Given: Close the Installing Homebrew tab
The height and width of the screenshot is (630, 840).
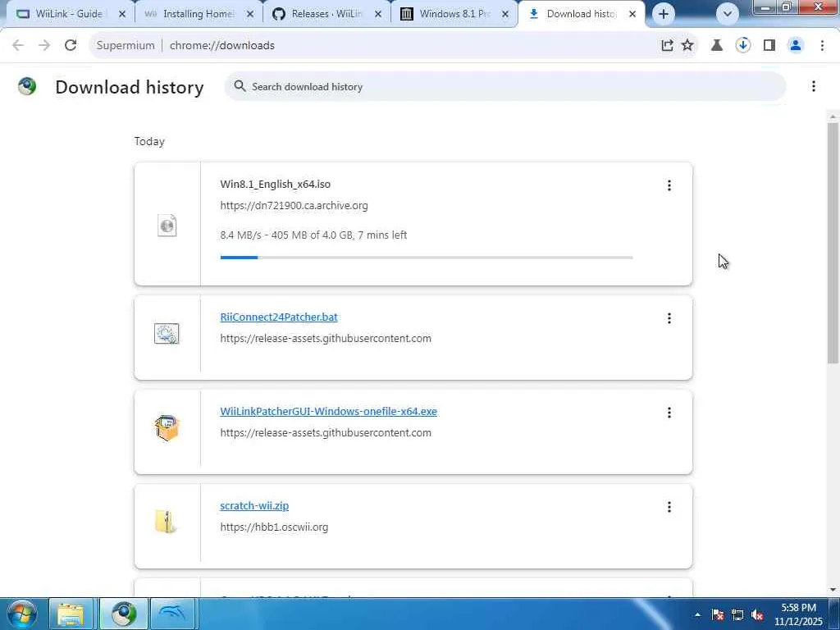Looking at the screenshot, I should [250, 15].
